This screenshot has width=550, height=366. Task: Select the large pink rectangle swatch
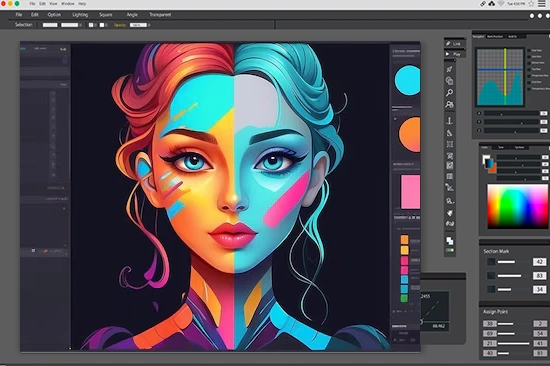410,192
